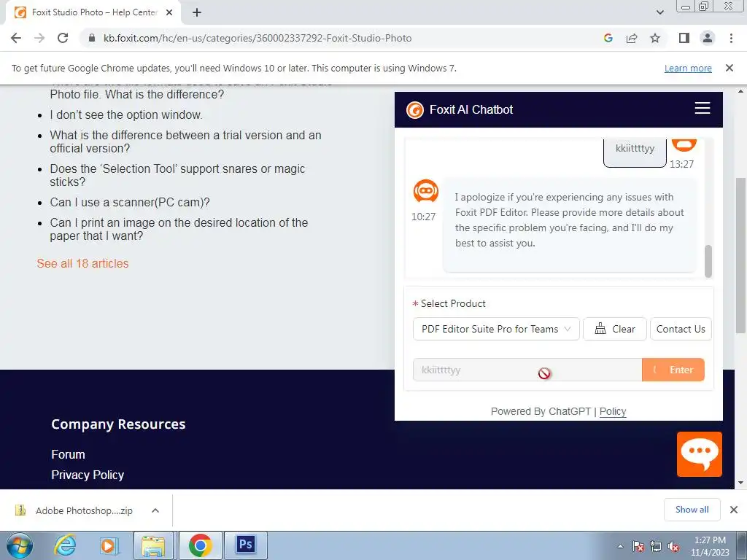Click the Contact Us button

coord(681,329)
